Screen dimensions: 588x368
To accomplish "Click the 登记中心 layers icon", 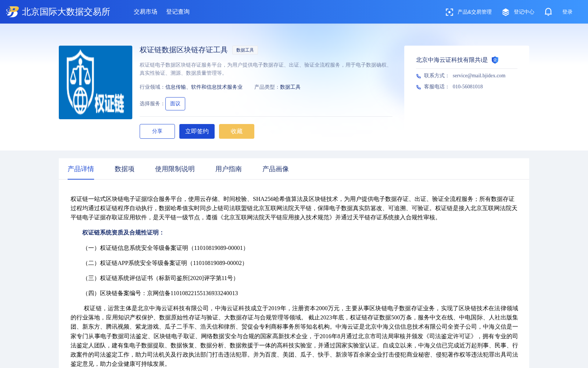I will point(506,12).
